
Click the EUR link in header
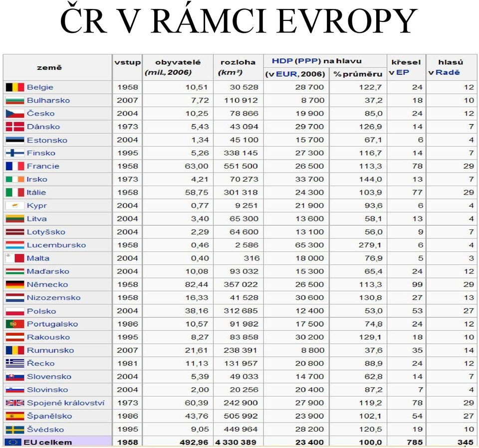286,74
